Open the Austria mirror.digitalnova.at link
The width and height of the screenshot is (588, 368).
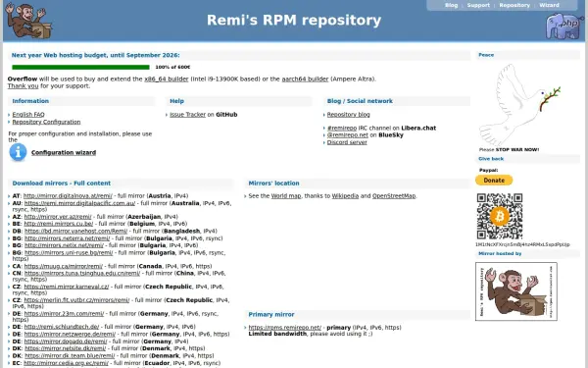tap(68, 196)
